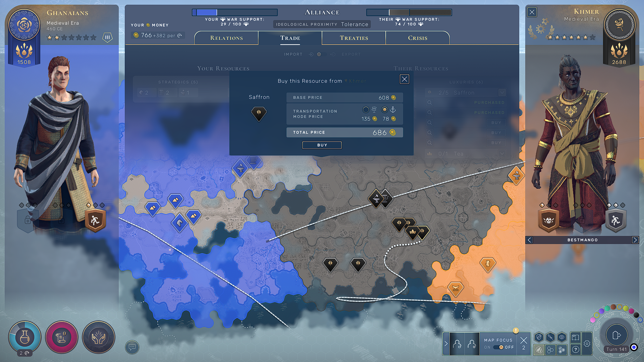Open game settings gear icon

587,344
